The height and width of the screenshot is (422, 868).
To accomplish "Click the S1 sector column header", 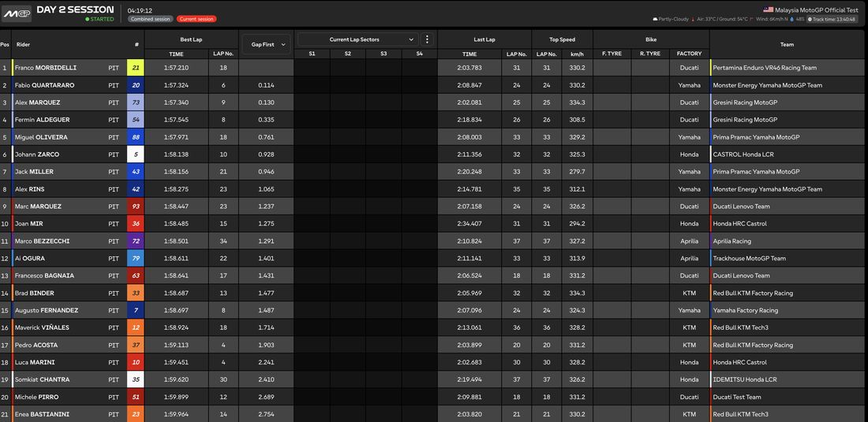I will (312, 54).
